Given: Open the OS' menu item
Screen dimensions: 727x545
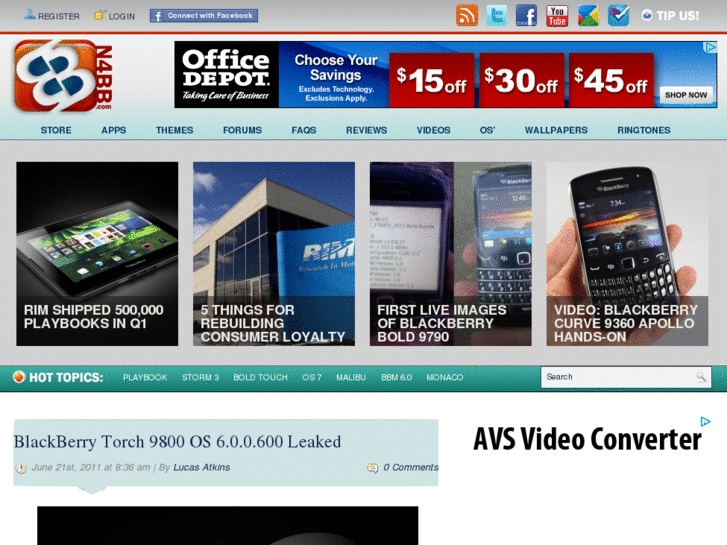Looking at the screenshot, I should click(x=487, y=130).
